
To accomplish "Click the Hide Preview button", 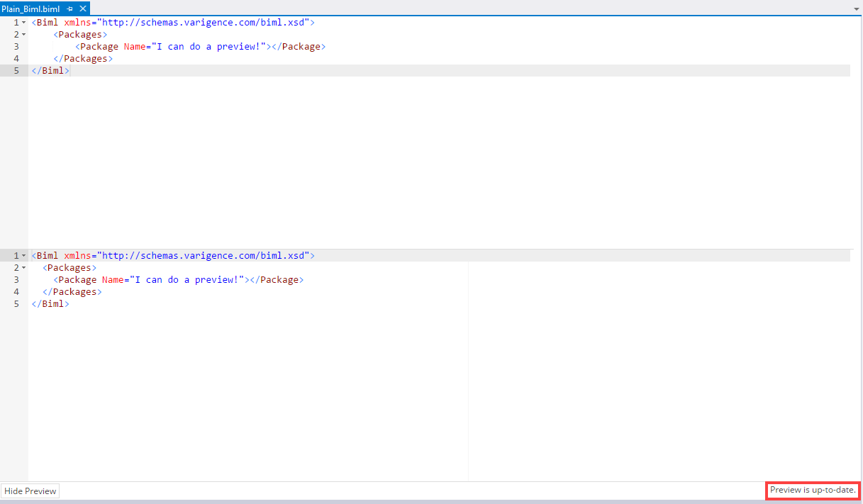I will pyautogui.click(x=30, y=491).
